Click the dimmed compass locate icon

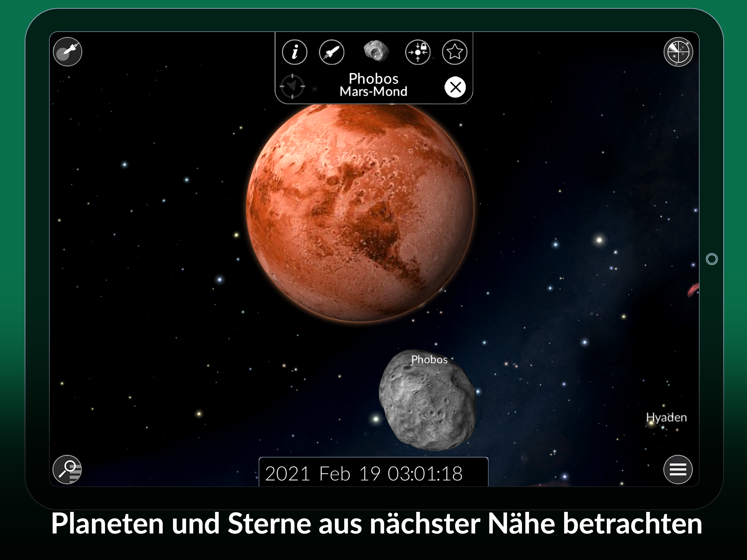(x=293, y=86)
